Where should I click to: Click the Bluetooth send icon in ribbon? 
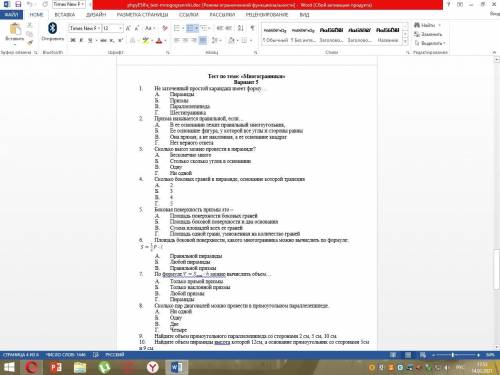tap(52, 29)
